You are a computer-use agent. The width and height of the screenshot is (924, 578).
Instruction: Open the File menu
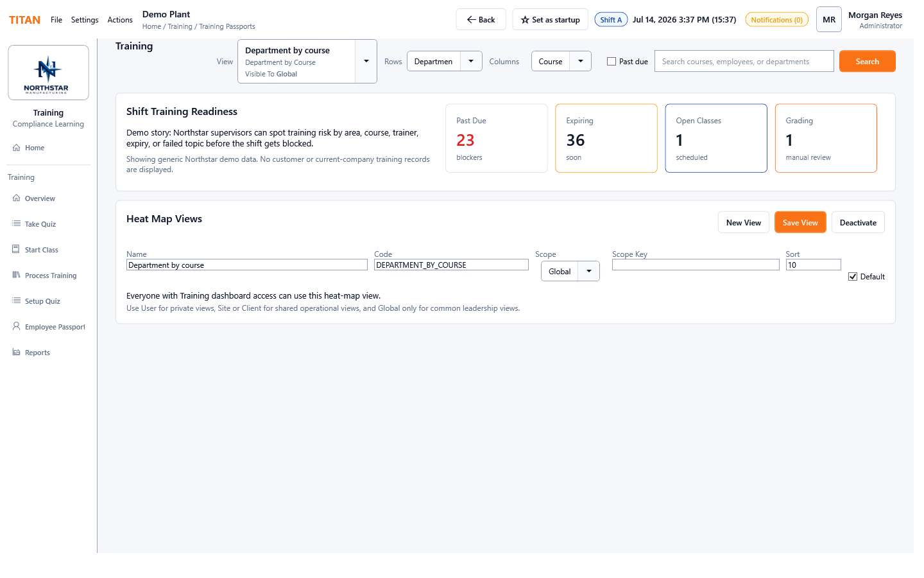point(56,20)
